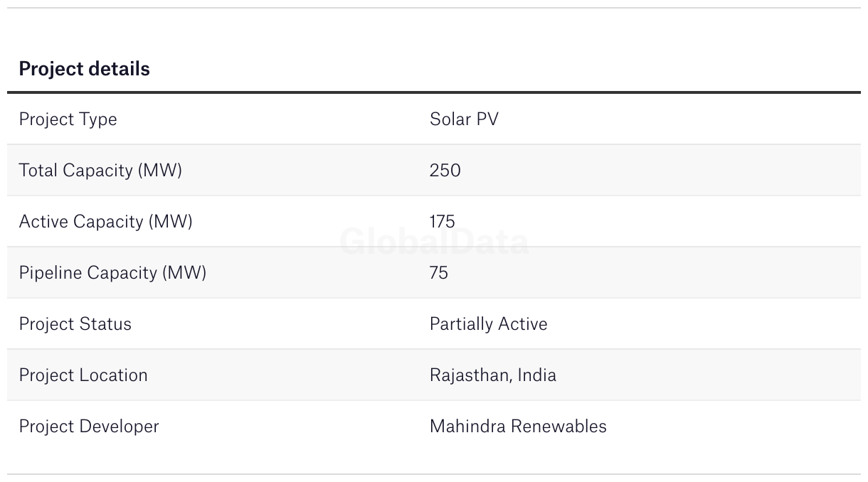The width and height of the screenshot is (868, 482).
Task: Click the Partially Active status value
Action: tap(489, 324)
